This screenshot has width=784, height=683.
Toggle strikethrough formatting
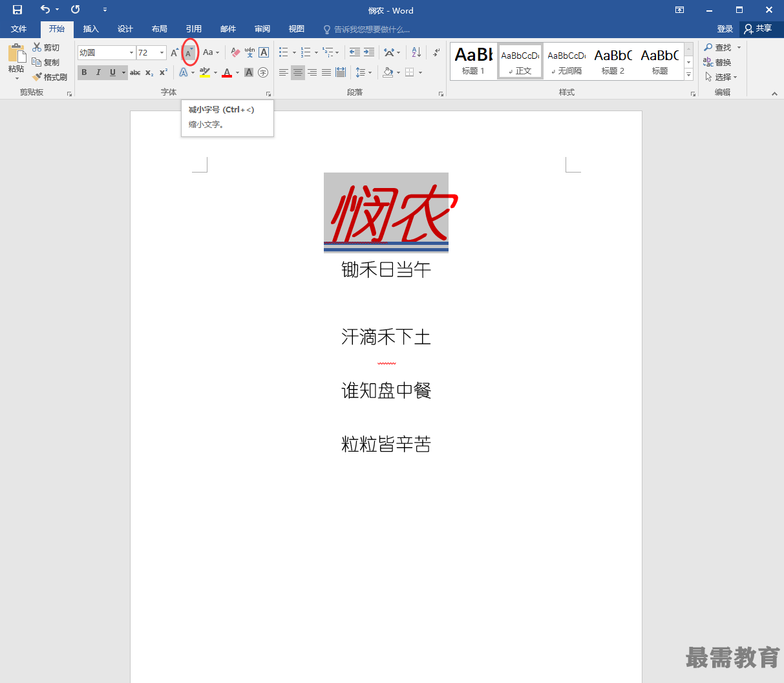tap(135, 72)
